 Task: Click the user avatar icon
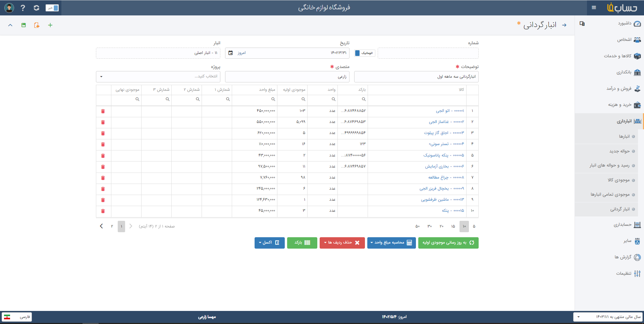click(9, 8)
